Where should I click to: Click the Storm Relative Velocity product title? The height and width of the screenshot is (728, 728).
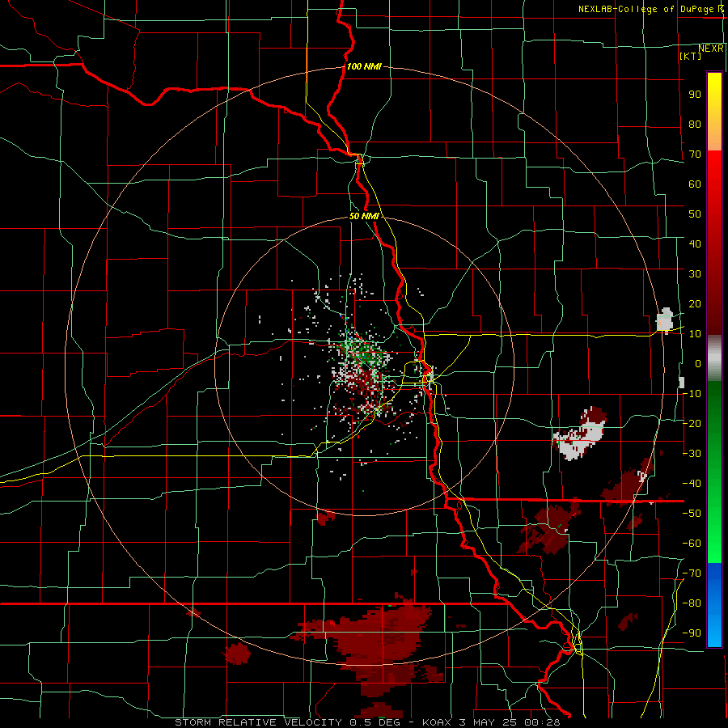[258, 722]
